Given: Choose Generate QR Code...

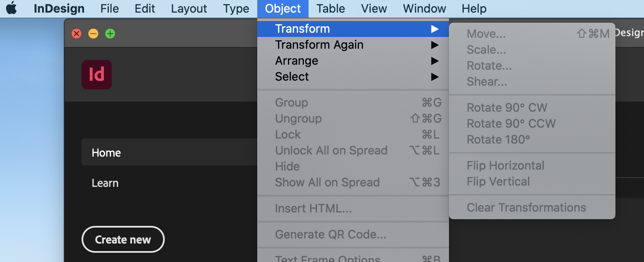Looking at the screenshot, I should 330,234.
